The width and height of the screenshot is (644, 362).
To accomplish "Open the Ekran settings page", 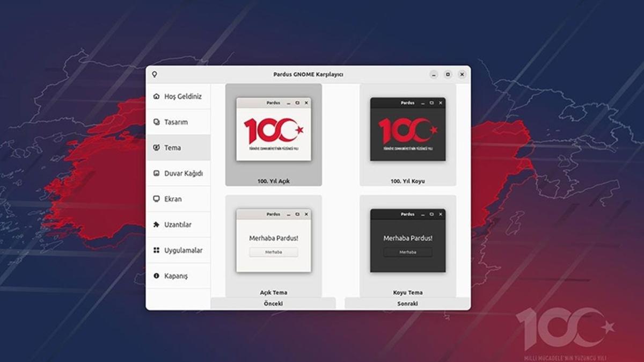I will 178,199.
